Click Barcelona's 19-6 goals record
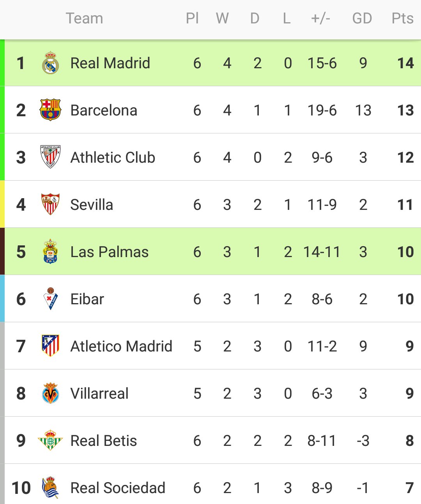 [x=322, y=110]
